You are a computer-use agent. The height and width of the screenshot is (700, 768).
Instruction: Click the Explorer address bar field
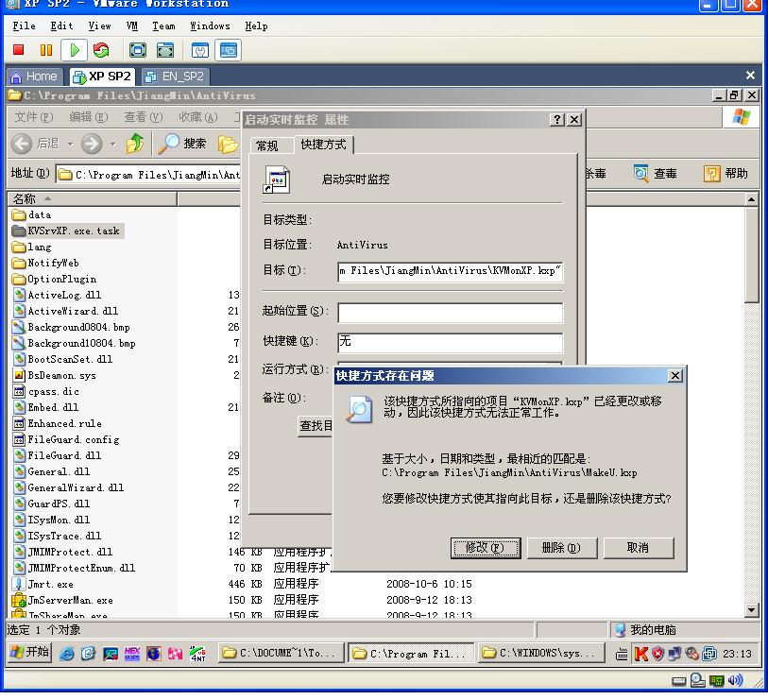click(x=148, y=175)
